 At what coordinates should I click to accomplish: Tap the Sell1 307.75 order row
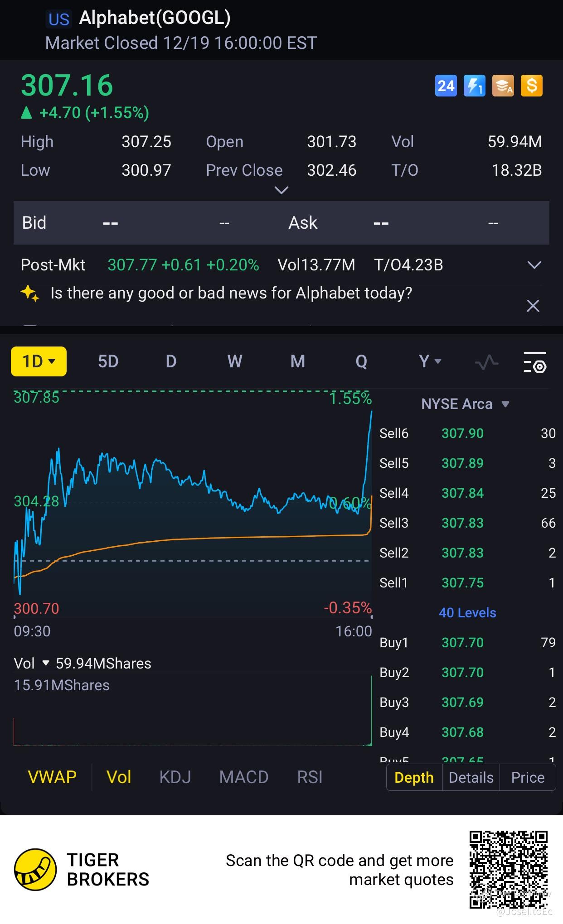tap(467, 583)
